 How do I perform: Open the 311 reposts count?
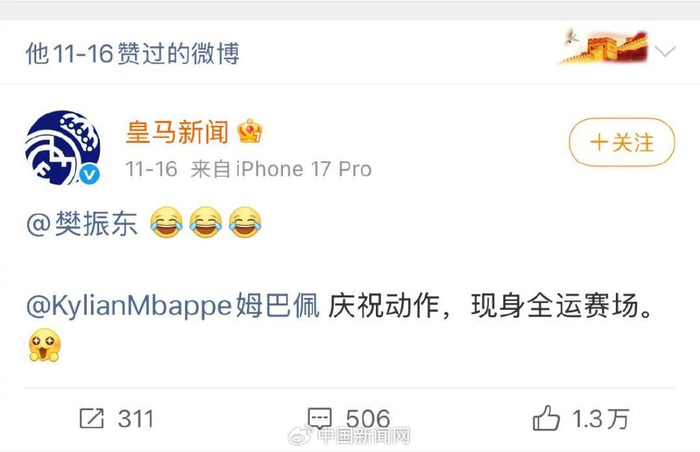(x=136, y=419)
